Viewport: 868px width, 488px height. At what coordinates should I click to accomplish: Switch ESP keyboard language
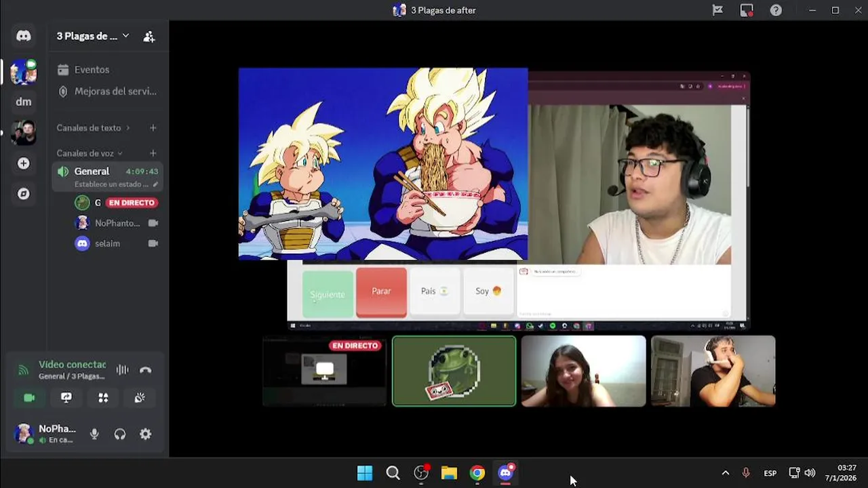(x=770, y=473)
